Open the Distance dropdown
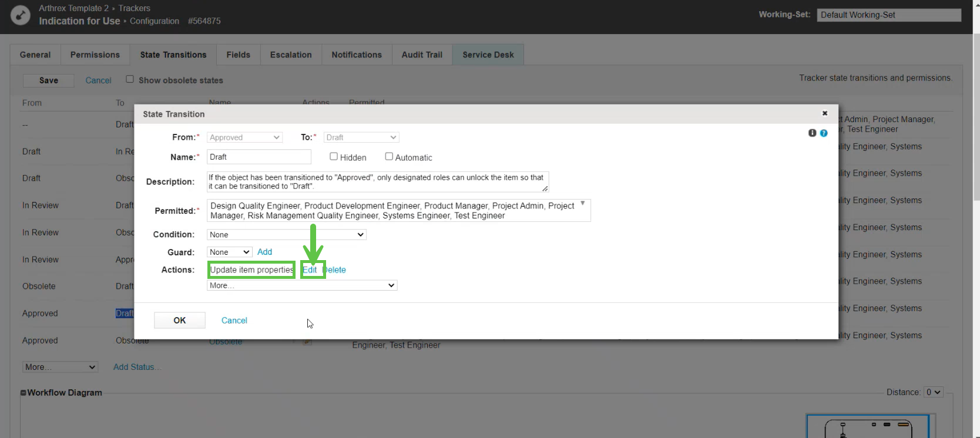Viewport: 980px width, 438px height. [933, 392]
